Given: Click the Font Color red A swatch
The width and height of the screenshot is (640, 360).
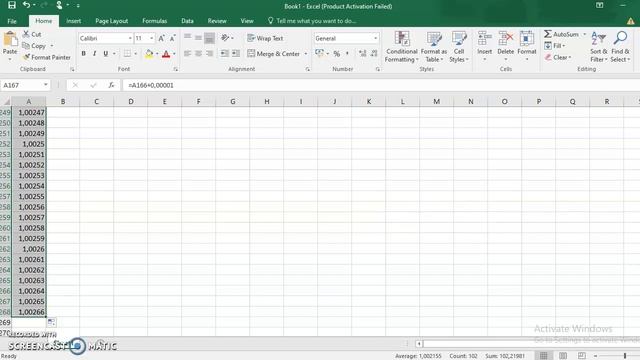Looking at the screenshot, I should 166,53.
